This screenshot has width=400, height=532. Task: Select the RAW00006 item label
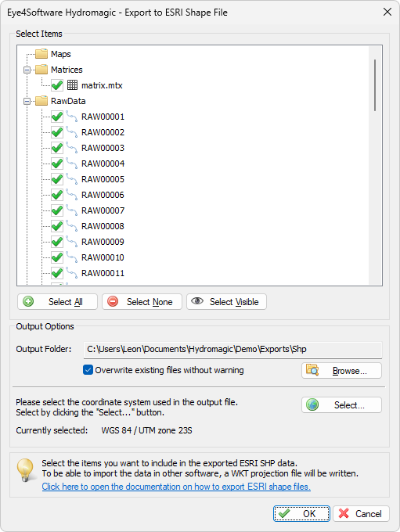103,195
